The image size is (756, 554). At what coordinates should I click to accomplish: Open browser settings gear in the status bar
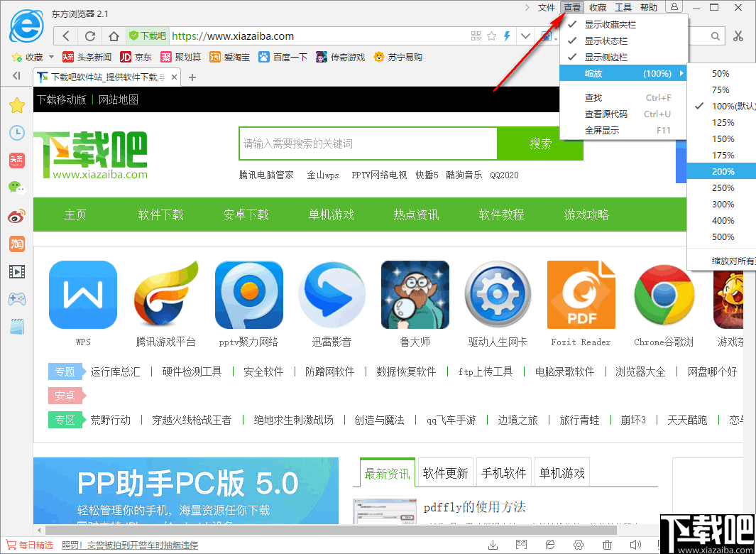click(x=579, y=544)
